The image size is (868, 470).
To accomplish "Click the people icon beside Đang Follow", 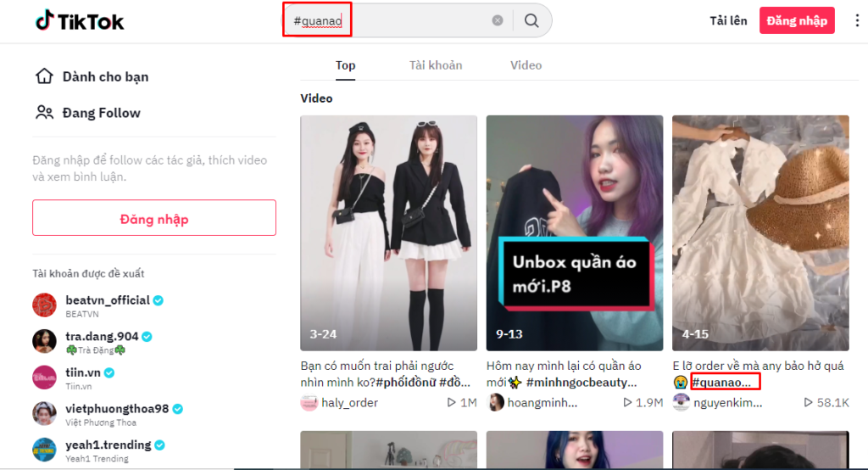I will point(44,113).
